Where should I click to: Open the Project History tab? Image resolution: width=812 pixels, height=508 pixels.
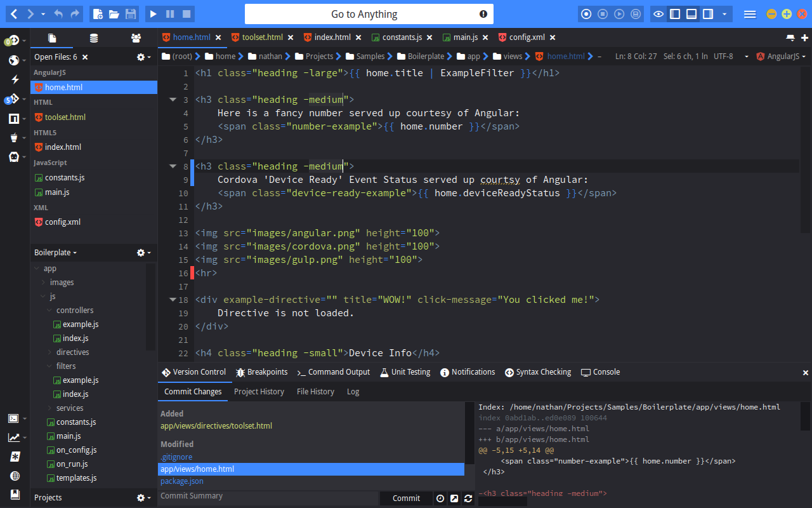(x=259, y=392)
